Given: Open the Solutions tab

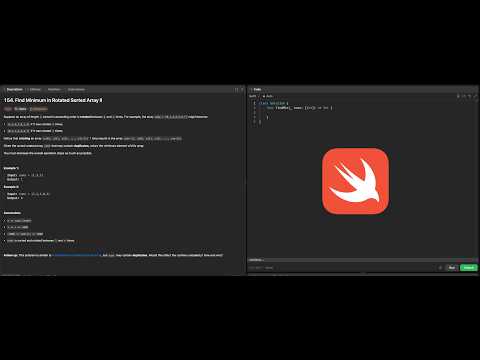Looking at the screenshot, I should [54, 90].
